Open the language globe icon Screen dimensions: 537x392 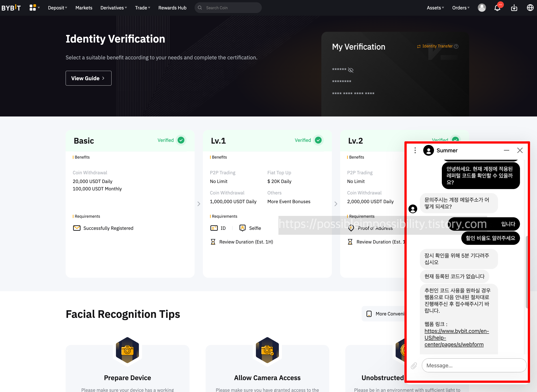530,8
